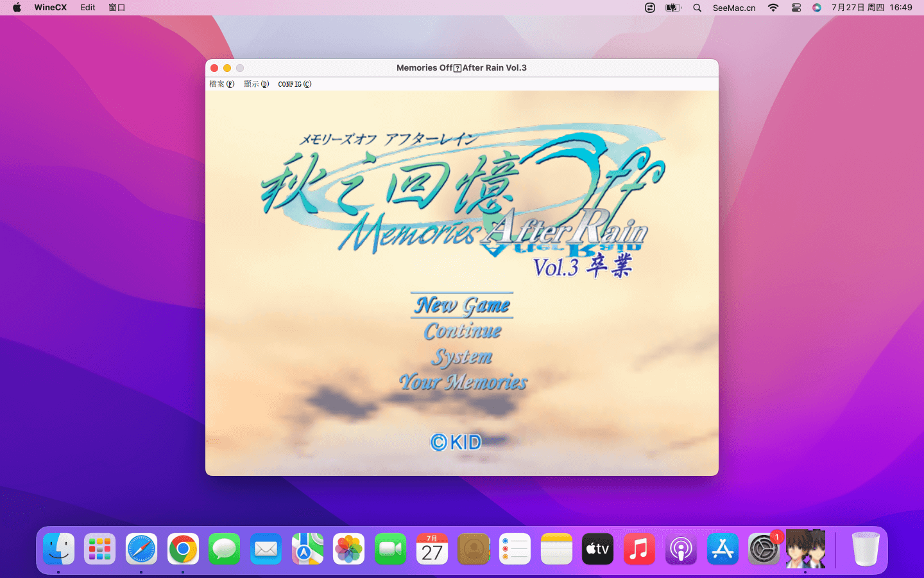Open System Preferences with update badge

764,549
